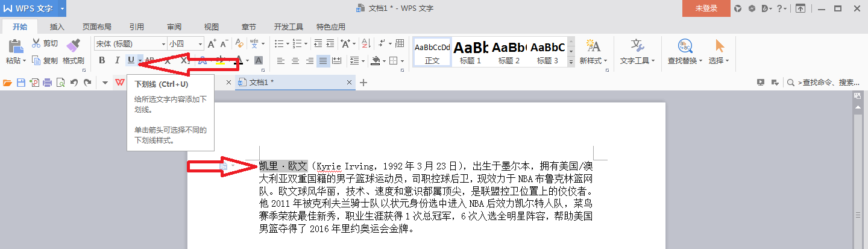Align text right
The height and width of the screenshot is (249, 868).
pyautogui.click(x=309, y=60)
